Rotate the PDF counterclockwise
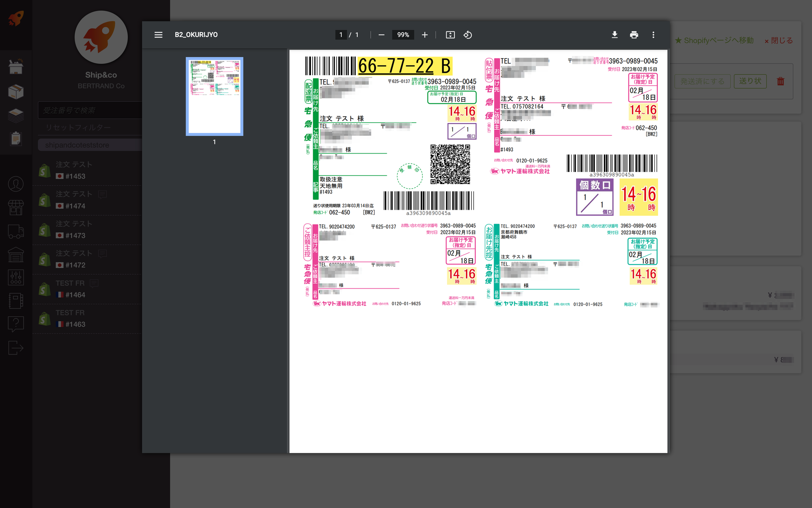This screenshot has height=508, width=812. [468, 35]
